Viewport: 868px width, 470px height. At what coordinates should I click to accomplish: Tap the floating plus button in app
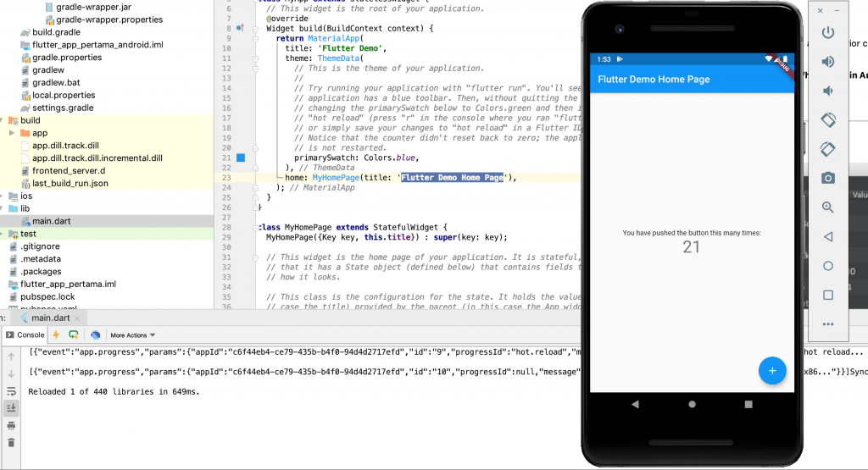point(771,370)
